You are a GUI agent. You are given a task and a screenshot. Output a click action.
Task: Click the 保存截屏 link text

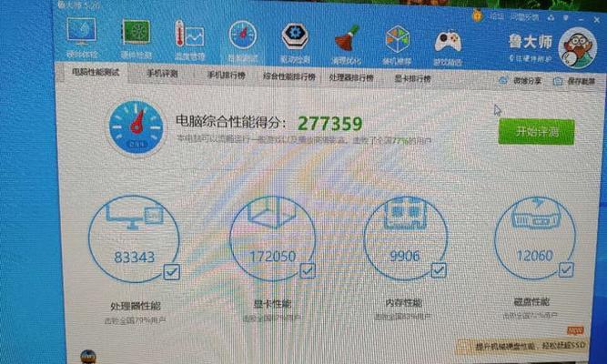pos(581,81)
